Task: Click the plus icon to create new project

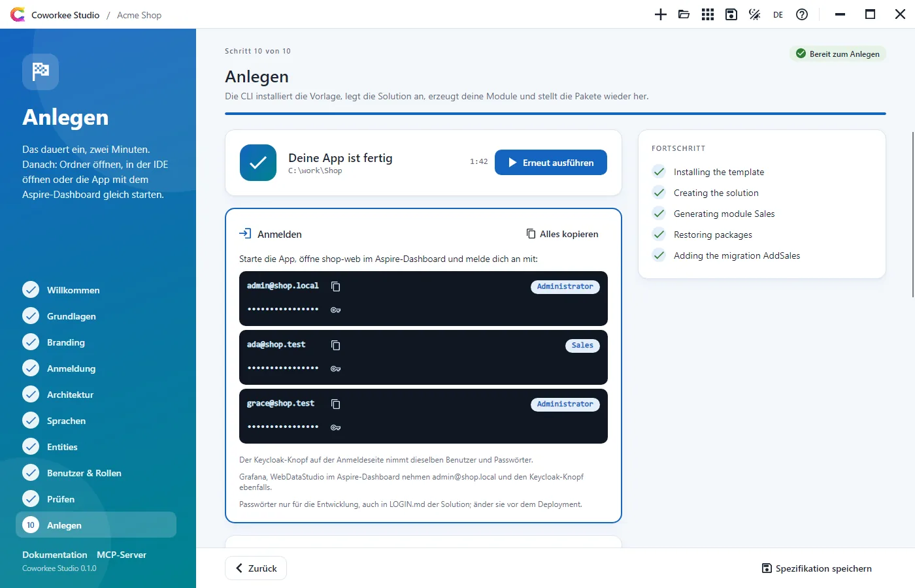Action: click(x=661, y=14)
